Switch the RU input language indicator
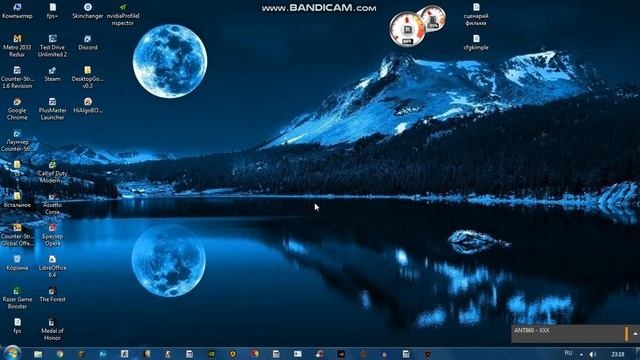640x360 pixels. [x=568, y=353]
